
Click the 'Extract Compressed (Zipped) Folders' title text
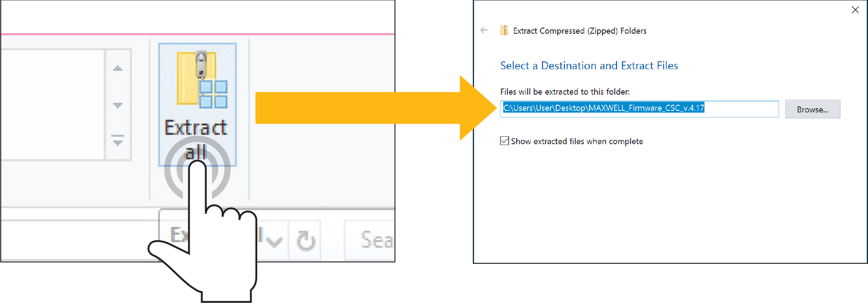[580, 31]
